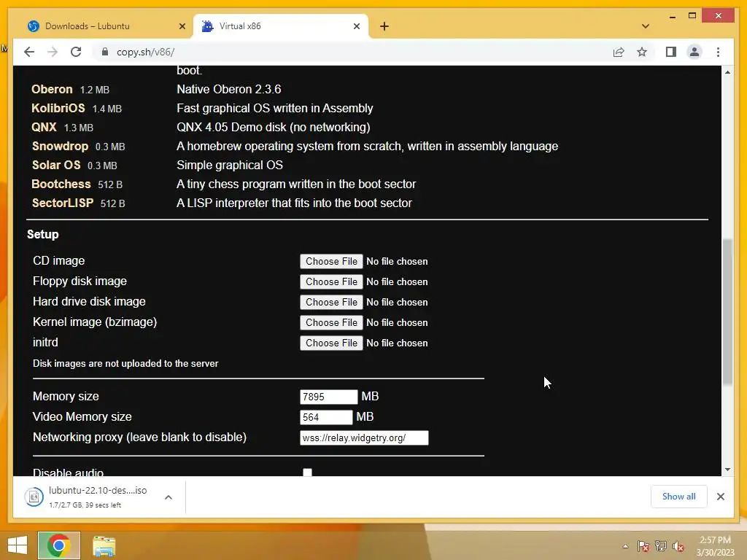Click 'Disk images are not uploaded' text
The width and height of the screenshot is (747, 560).
125,363
